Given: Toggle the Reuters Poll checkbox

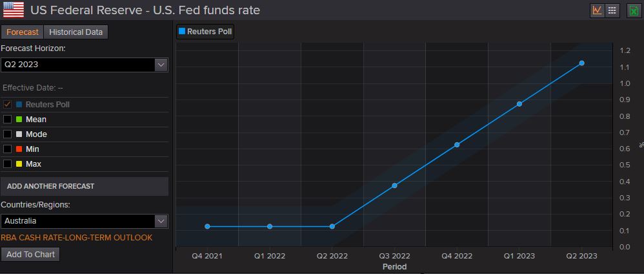Looking at the screenshot, I should (7, 105).
